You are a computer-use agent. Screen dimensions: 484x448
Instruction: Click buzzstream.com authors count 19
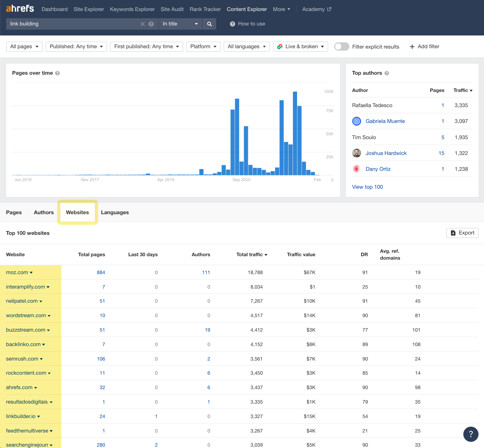pyautogui.click(x=207, y=330)
